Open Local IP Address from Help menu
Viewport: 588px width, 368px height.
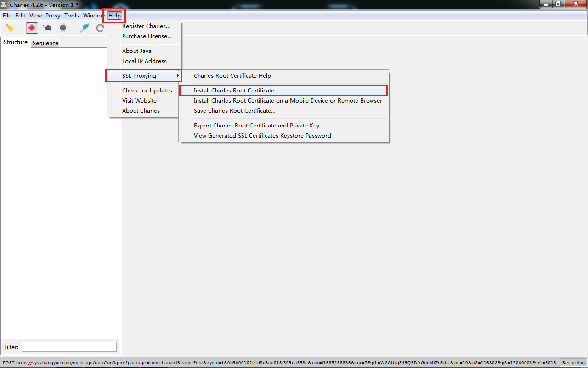click(x=144, y=61)
